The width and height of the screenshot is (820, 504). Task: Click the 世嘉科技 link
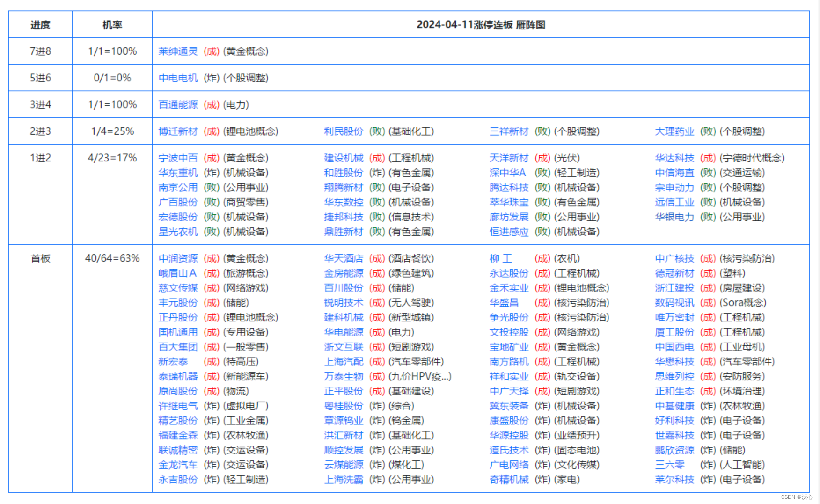tap(674, 436)
